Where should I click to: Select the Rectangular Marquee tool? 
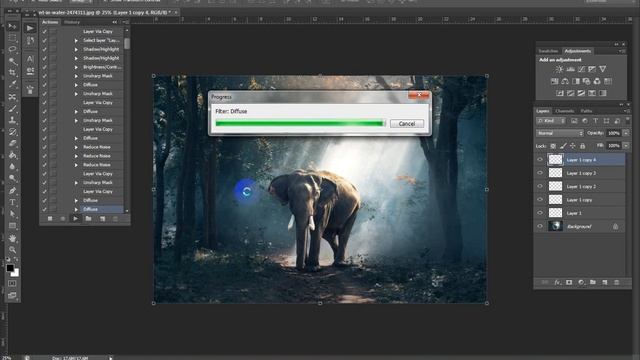[12, 38]
